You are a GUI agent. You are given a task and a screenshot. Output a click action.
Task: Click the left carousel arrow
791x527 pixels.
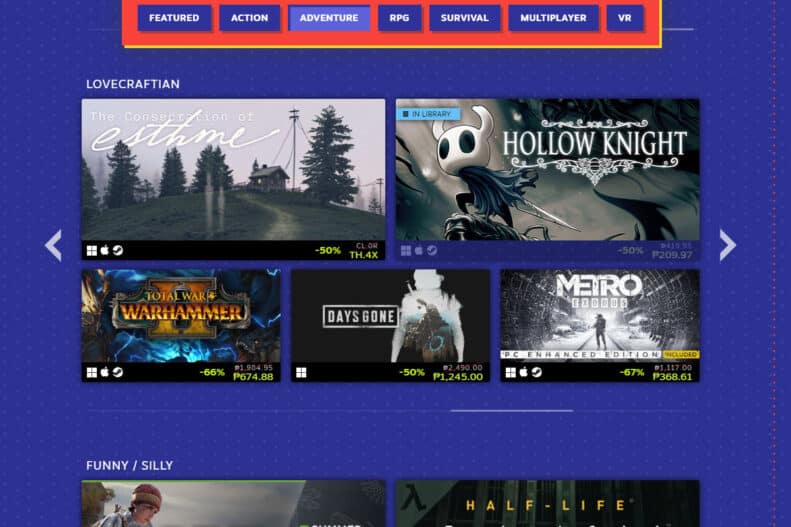tap(54, 245)
